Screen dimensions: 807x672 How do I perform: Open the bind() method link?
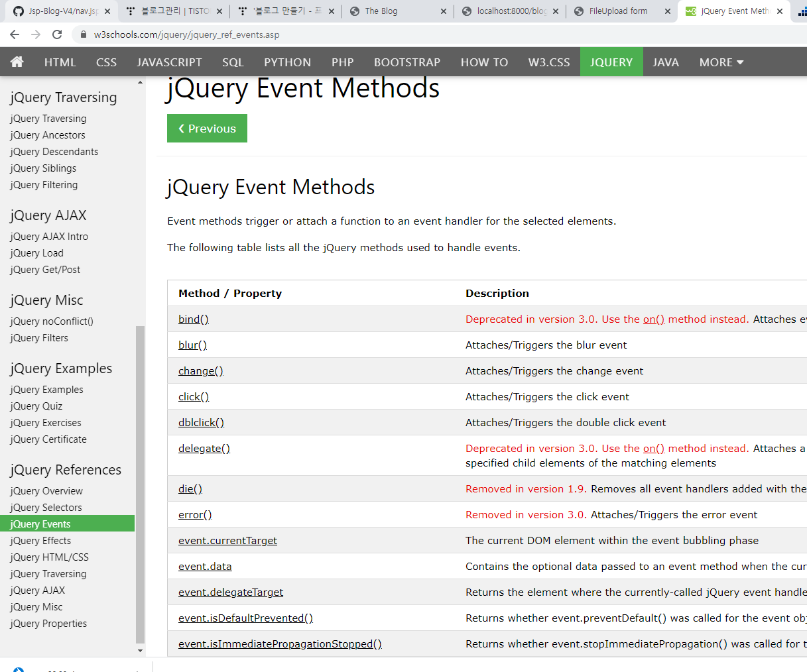point(194,319)
